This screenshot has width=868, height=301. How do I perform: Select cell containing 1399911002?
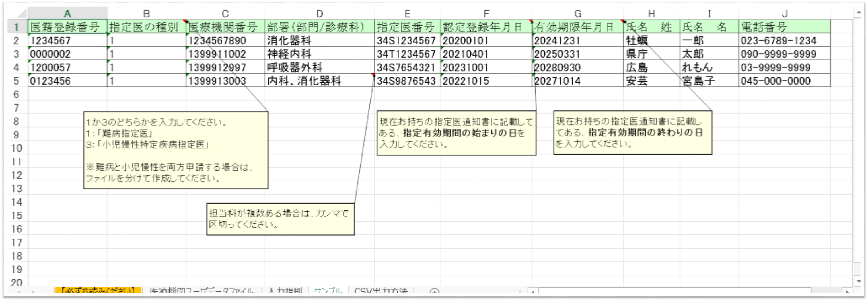225,54
